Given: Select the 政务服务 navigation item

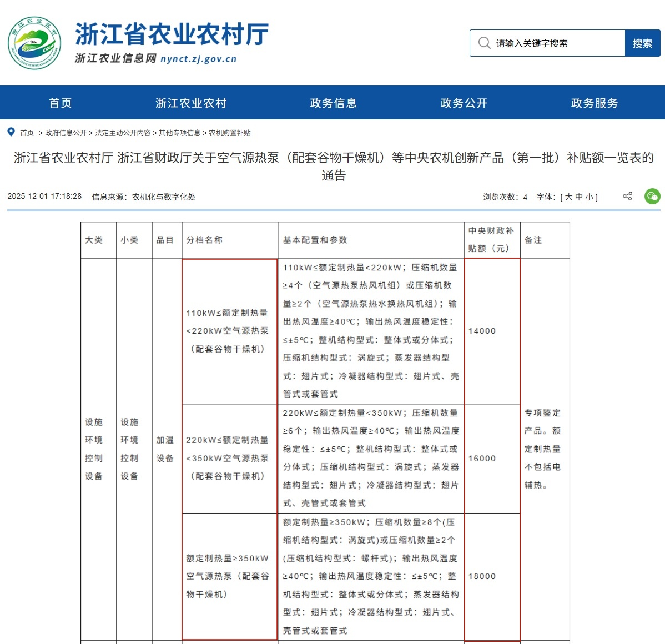Looking at the screenshot, I should (x=594, y=103).
